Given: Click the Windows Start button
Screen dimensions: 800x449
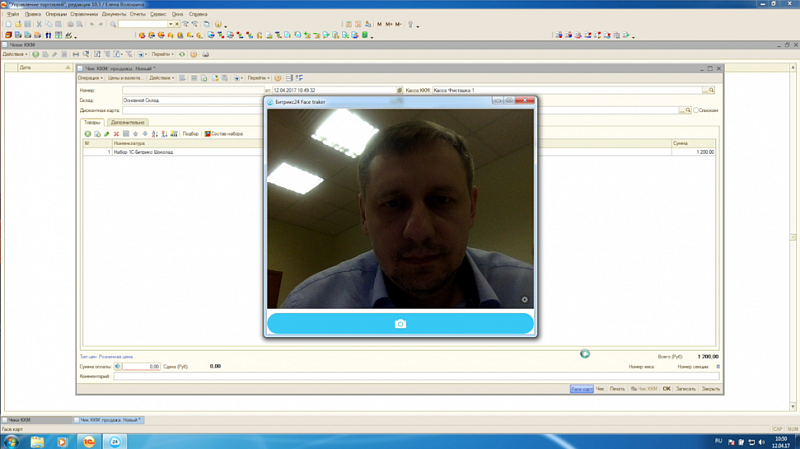Looking at the screenshot, I should (11, 441).
